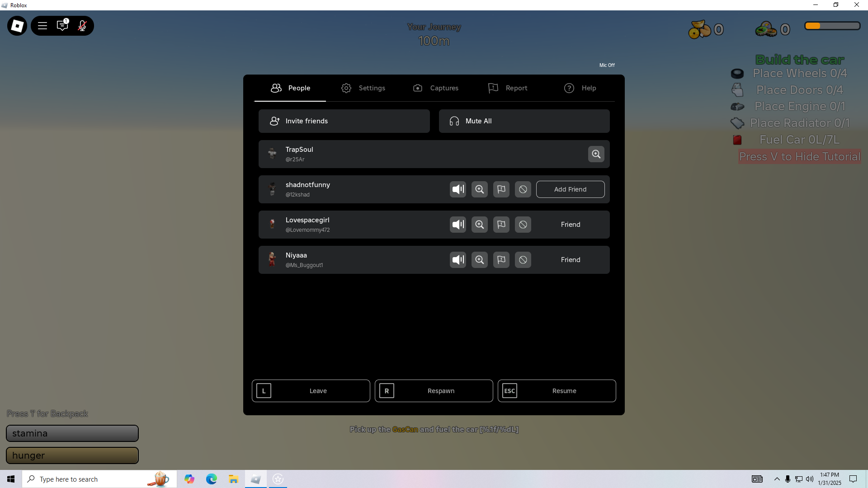Click shadnotfunny's avatar thumbnail
This screenshot has height=488, width=868.
pyautogui.click(x=272, y=189)
